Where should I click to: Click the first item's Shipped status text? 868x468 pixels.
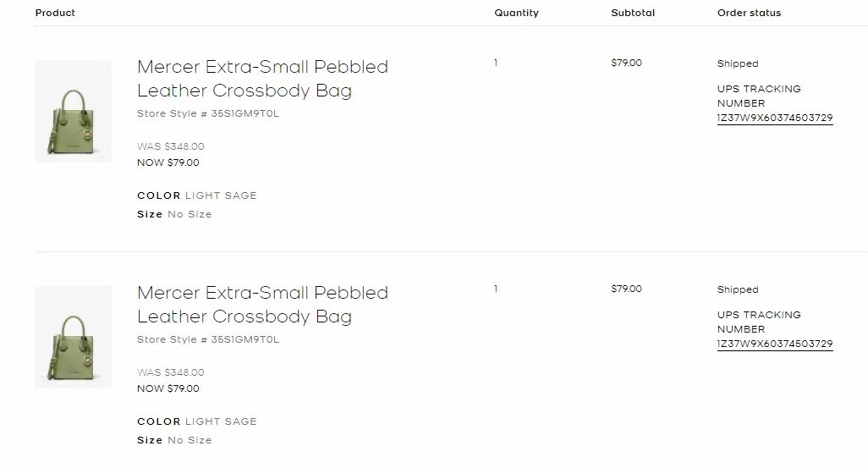[x=738, y=63]
